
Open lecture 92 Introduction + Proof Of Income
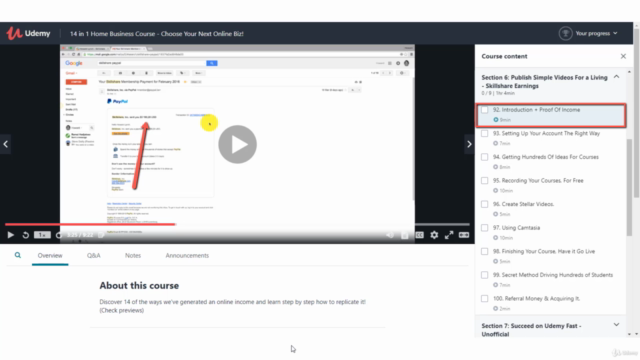551,115
